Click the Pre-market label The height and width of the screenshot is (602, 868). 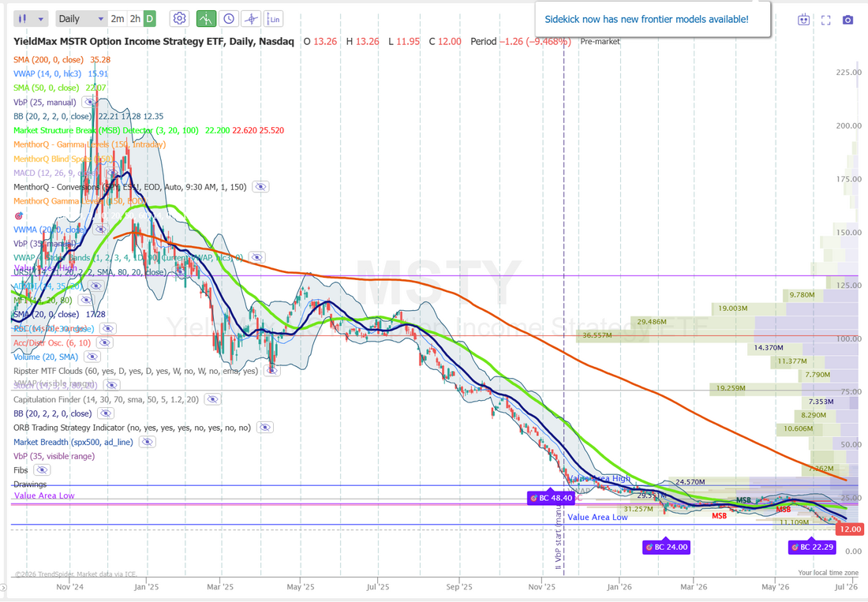click(x=600, y=42)
